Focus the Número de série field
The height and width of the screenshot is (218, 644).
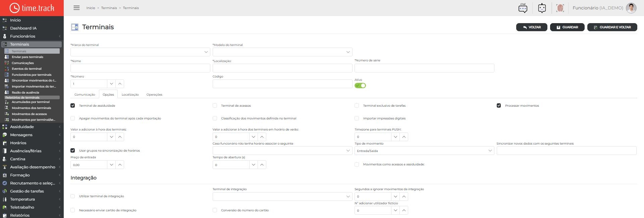pyautogui.click(x=424, y=68)
